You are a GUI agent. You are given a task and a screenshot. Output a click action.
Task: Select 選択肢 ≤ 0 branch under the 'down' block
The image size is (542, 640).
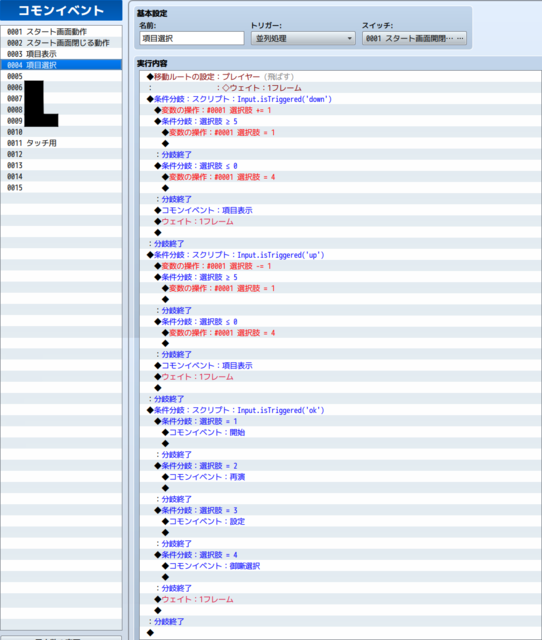(340, 166)
